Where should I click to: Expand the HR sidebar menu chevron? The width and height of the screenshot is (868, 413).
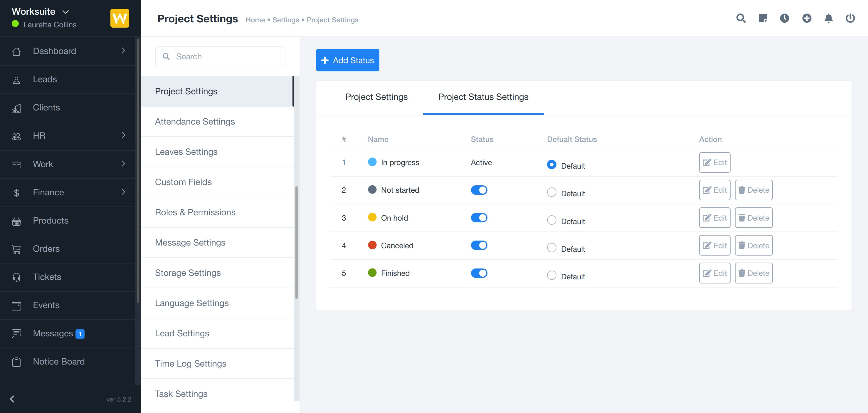pos(123,135)
